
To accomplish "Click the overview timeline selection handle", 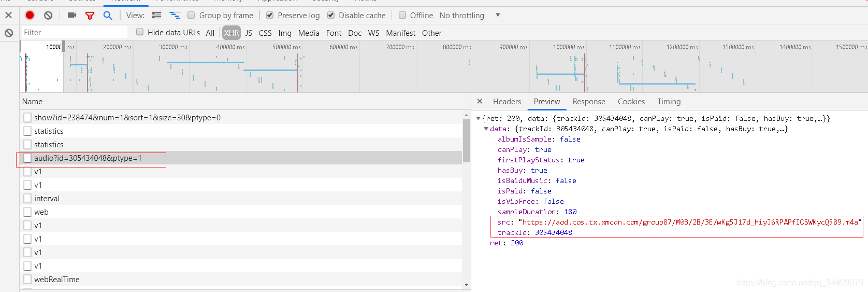I will [x=63, y=47].
